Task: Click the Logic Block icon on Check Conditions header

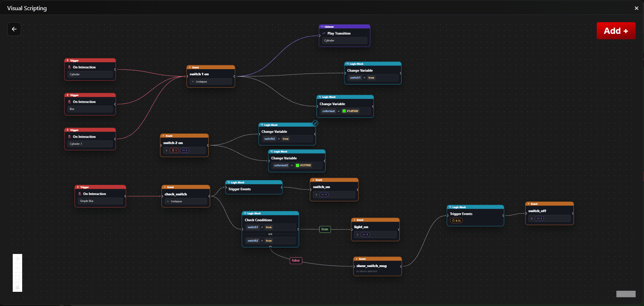Action: (x=245, y=214)
